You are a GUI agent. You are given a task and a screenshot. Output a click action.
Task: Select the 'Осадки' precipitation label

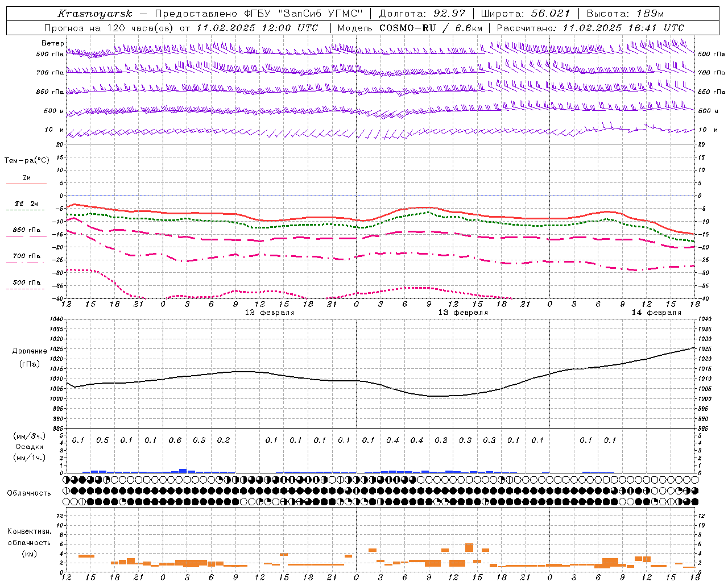coord(30,447)
